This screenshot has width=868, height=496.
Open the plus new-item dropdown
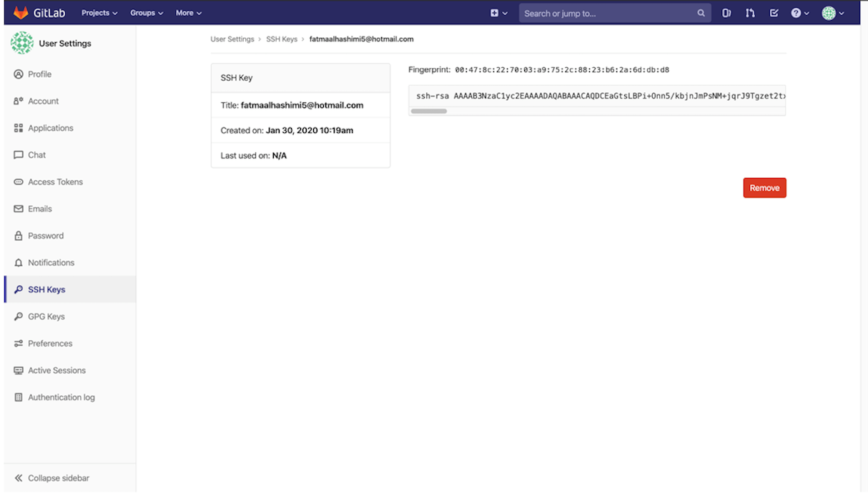tap(499, 13)
